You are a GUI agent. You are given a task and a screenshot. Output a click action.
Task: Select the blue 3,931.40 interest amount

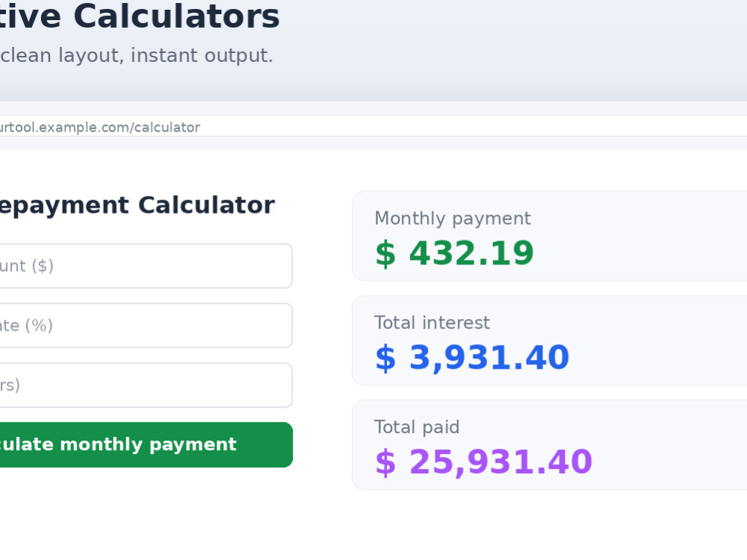click(489, 357)
